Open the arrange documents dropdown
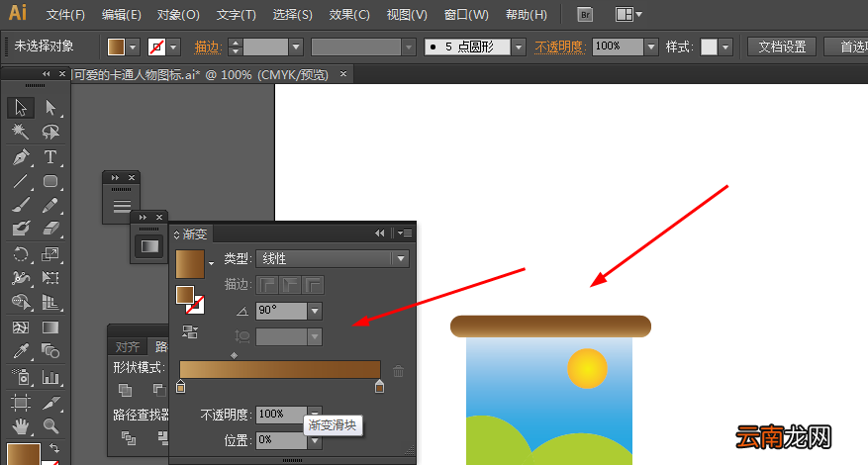The height and width of the screenshot is (465, 868). (628, 15)
